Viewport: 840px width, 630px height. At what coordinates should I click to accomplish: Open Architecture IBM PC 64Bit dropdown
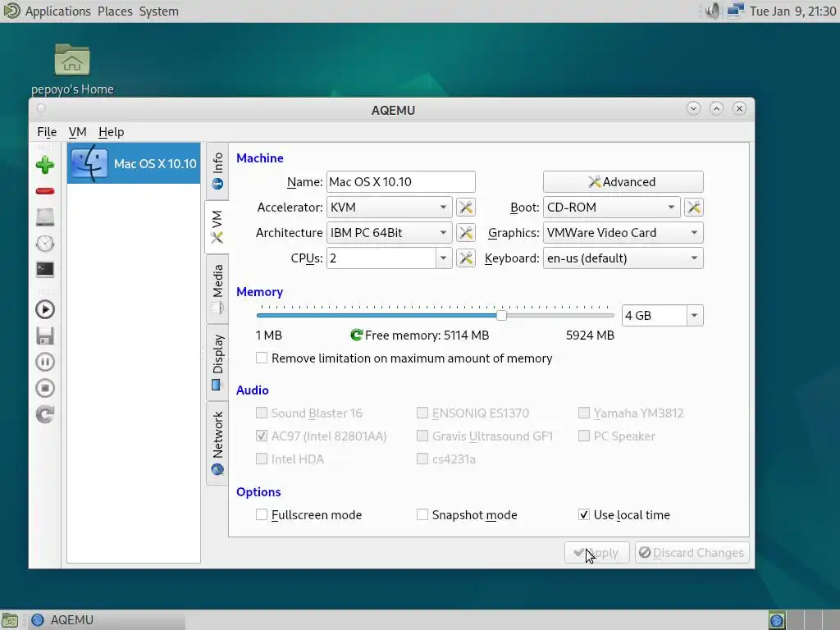tap(390, 232)
